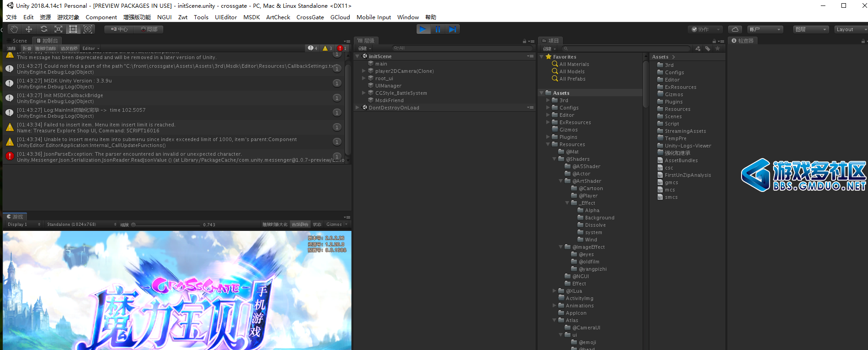The height and width of the screenshot is (350, 868).
Task: Select the Move tool
Action: [x=29, y=29]
